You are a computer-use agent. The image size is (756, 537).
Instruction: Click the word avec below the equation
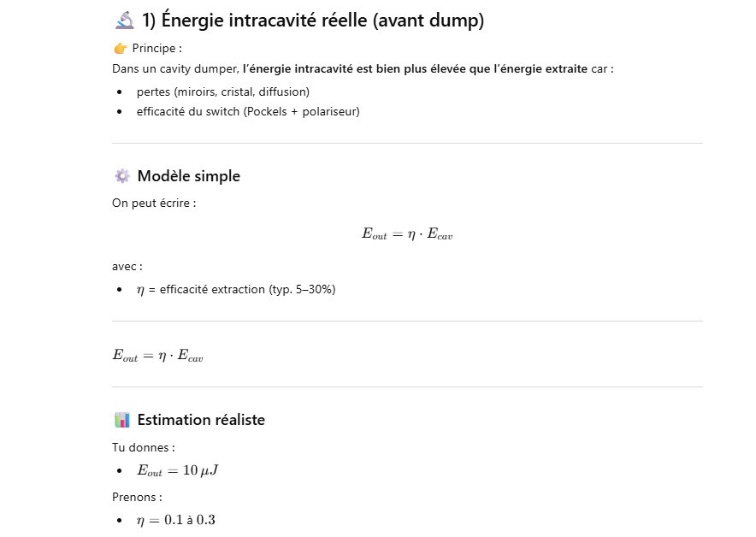pyautogui.click(x=127, y=267)
